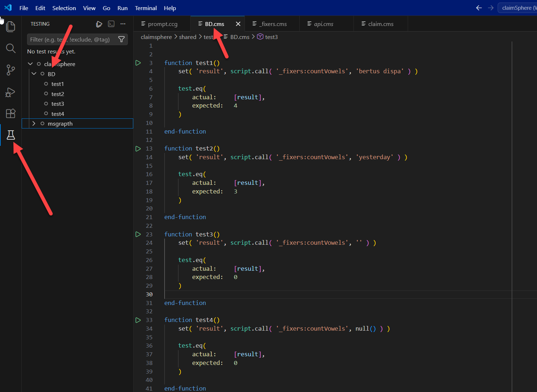This screenshot has height=392, width=537.
Task: Click the shared breadcrumb segment
Action: pos(187,37)
